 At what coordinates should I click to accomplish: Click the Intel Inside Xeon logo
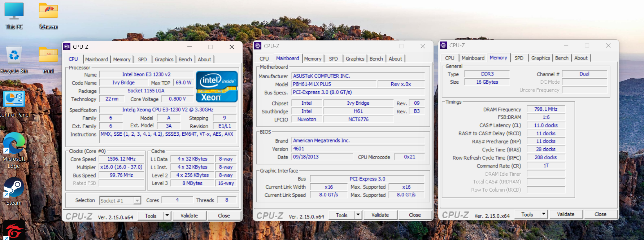(217, 86)
